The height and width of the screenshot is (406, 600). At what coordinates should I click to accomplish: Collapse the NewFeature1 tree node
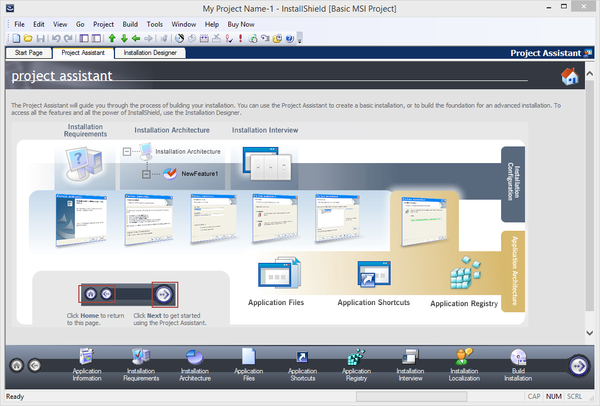point(146,174)
